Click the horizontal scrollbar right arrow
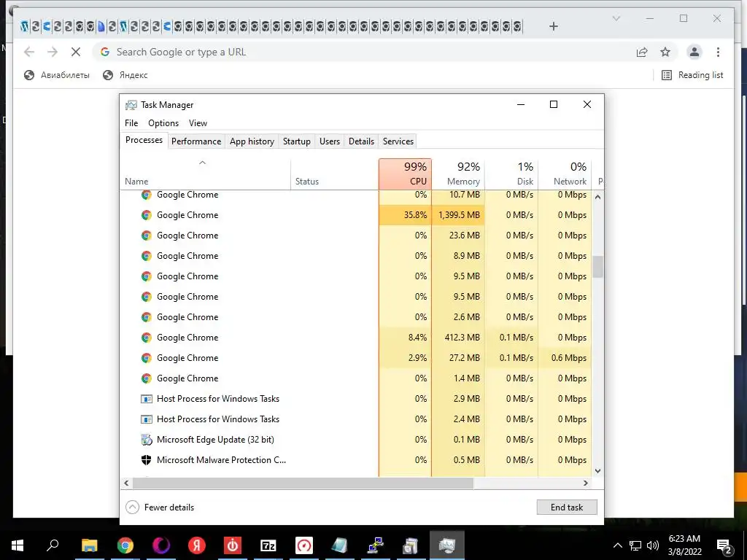This screenshot has height=560, width=747. [x=586, y=483]
